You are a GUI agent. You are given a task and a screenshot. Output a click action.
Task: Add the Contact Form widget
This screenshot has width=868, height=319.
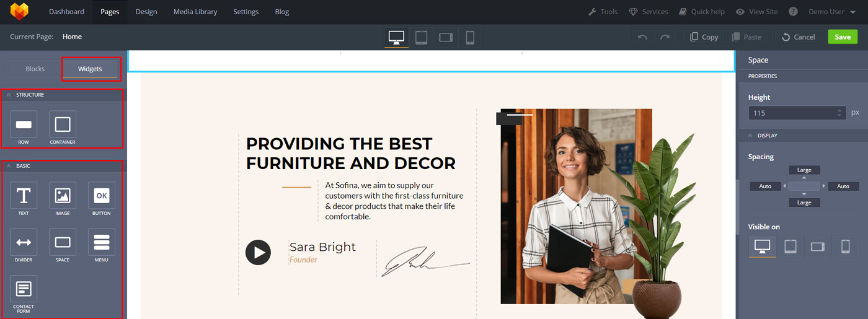(24, 289)
